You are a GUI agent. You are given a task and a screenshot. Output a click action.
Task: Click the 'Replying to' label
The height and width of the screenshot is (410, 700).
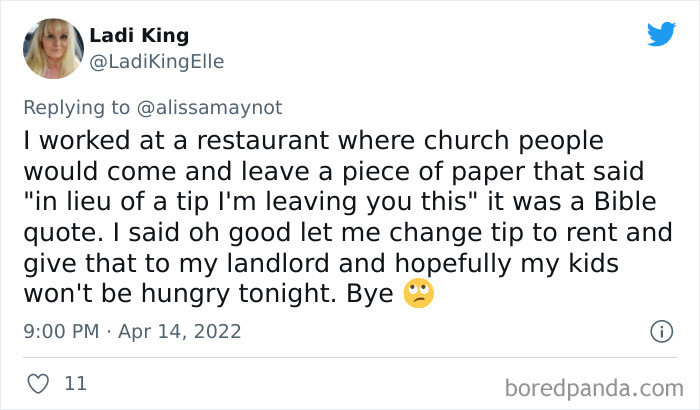(x=76, y=107)
